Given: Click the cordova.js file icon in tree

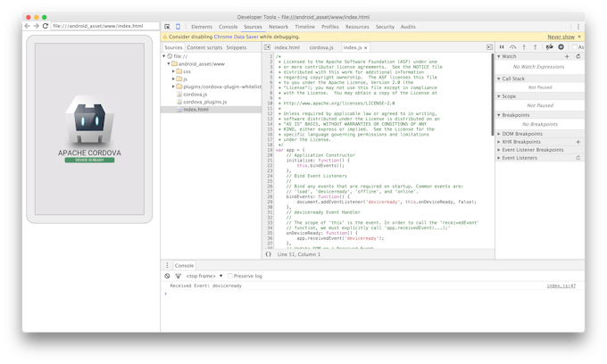Looking at the screenshot, I should click(x=179, y=95).
